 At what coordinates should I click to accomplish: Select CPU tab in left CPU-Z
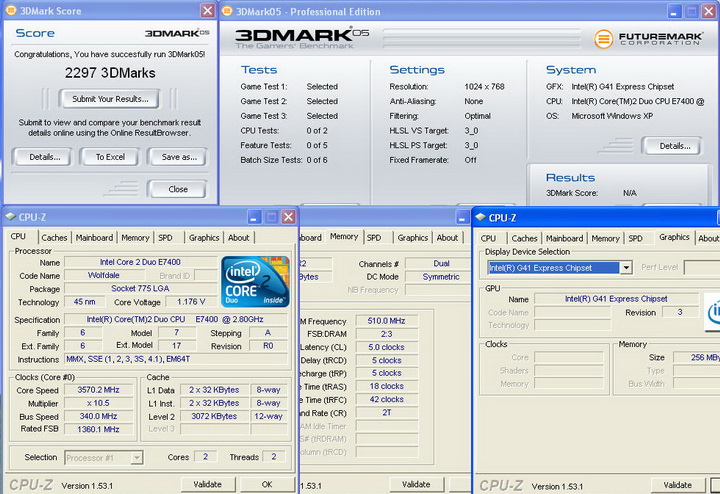click(x=18, y=236)
